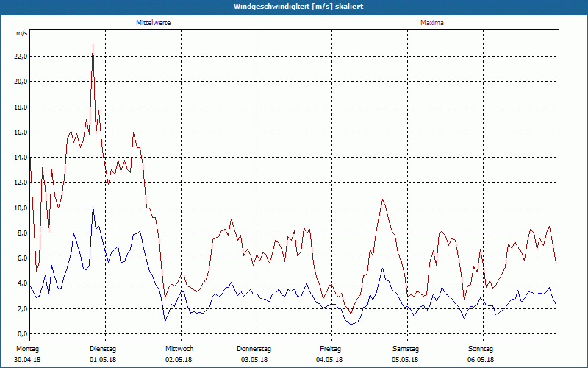Select the 8,0 y-axis value
The height and width of the screenshot is (368, 588).
(x=23, y=233)
